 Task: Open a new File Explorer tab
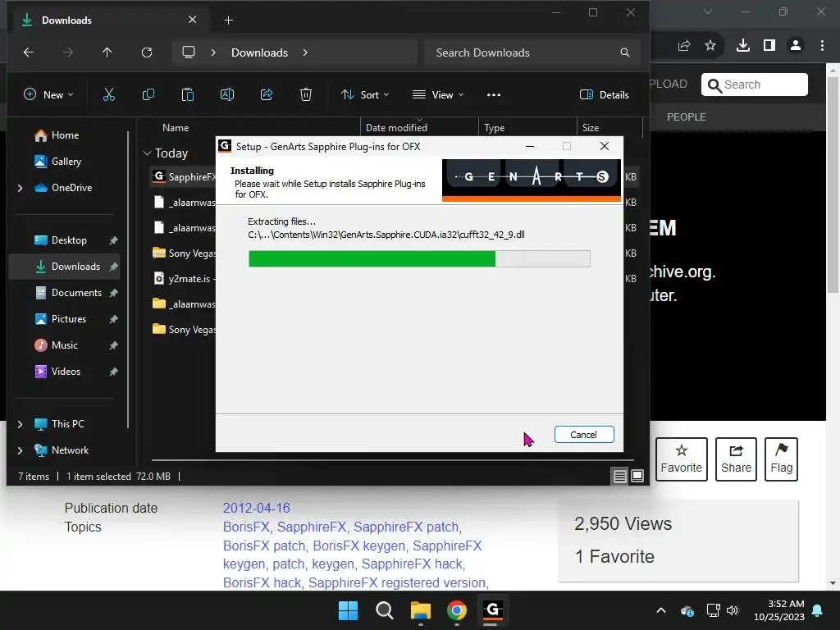[228, 21]
